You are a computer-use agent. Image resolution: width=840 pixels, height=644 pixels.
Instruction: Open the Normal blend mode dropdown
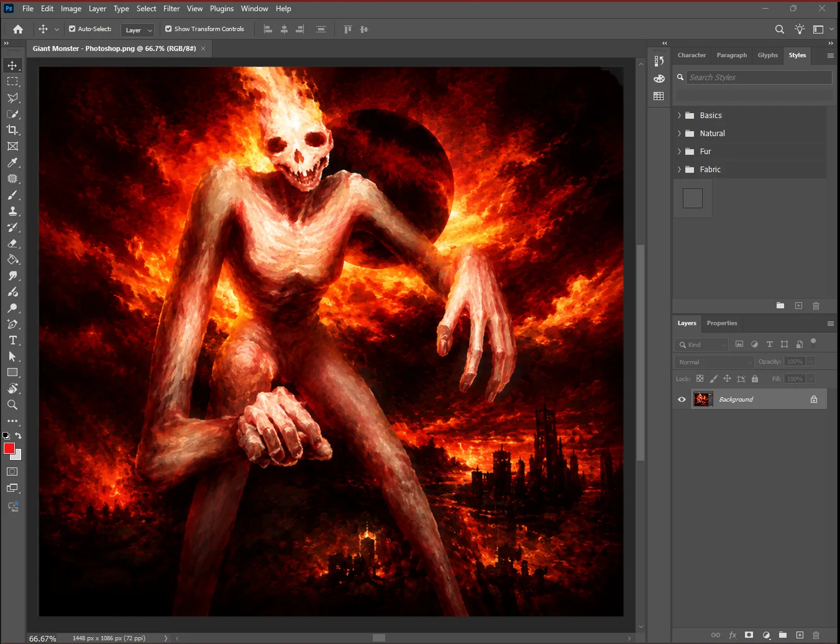click(714, 362)
